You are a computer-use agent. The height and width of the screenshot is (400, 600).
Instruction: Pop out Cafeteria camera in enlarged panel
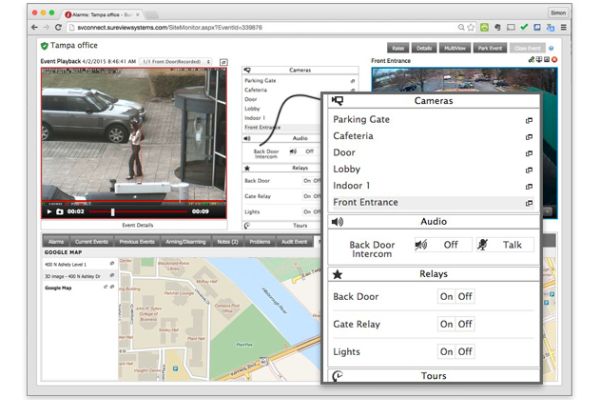pyautogui.click(x=529, y=137)
